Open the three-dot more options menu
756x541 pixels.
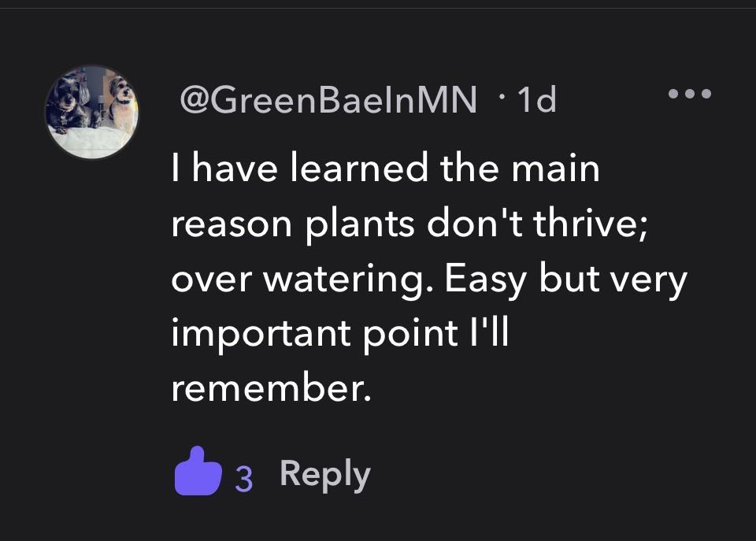690,94
